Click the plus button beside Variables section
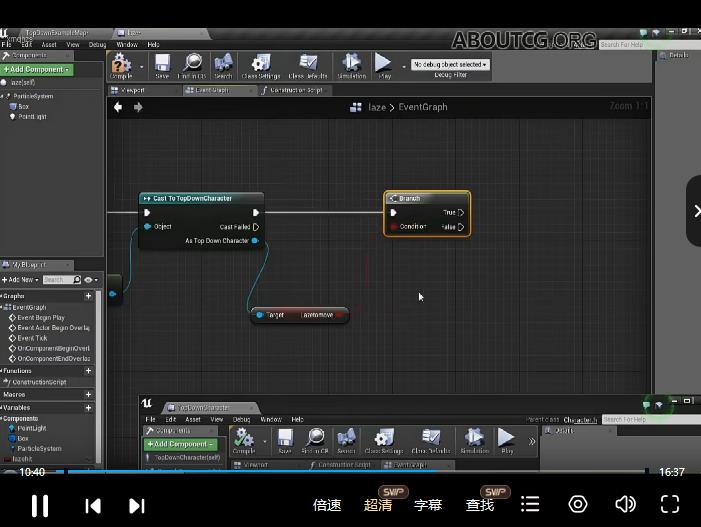This screenshot has width=701, height=527. click(x=88, y=408)
